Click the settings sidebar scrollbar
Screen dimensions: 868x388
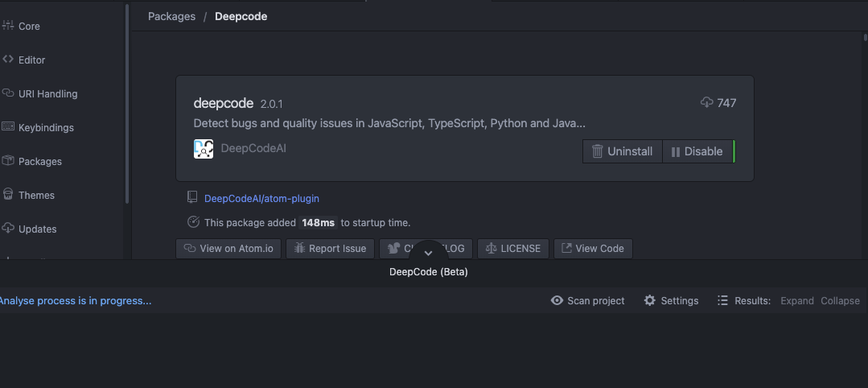(127, 104)
